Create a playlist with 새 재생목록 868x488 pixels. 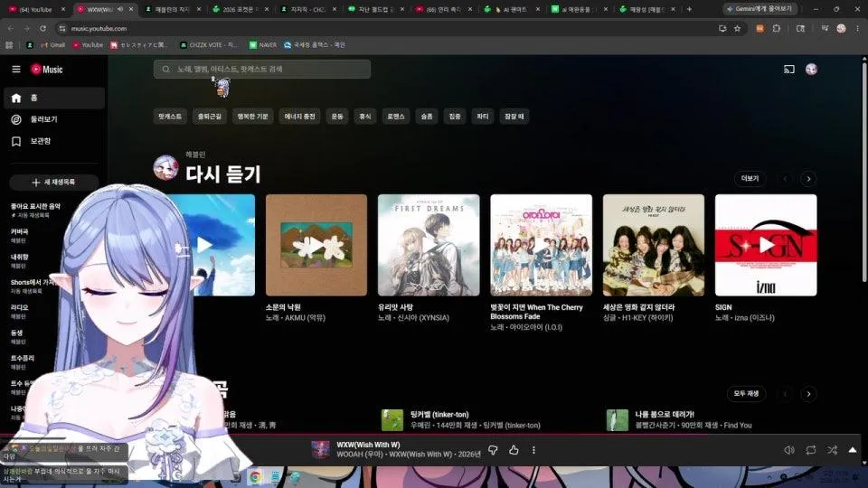click(x=53, y=182)
